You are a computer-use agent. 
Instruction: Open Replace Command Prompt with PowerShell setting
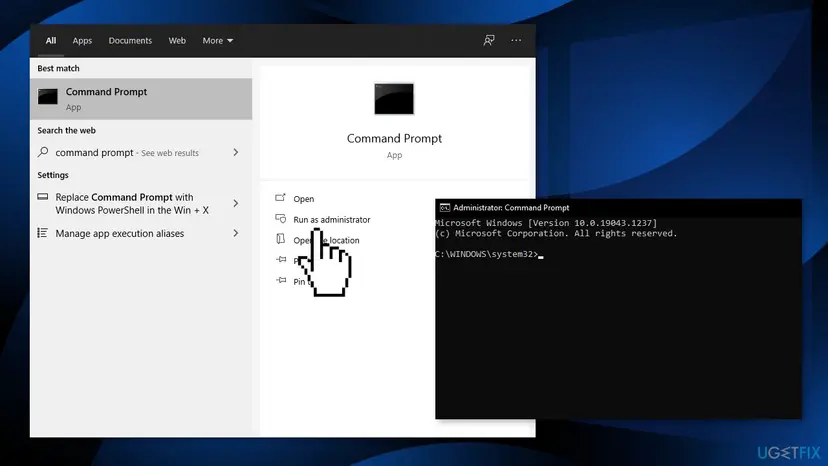pos(141,203)
